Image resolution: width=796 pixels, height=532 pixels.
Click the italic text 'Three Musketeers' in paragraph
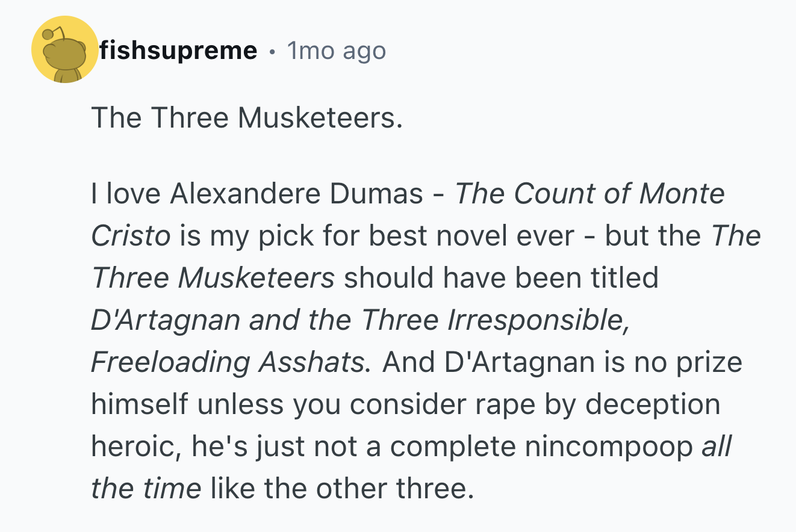point(213,278)
